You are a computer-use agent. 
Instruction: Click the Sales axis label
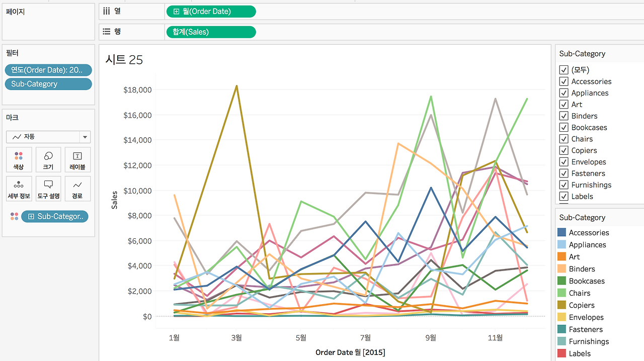114,200
